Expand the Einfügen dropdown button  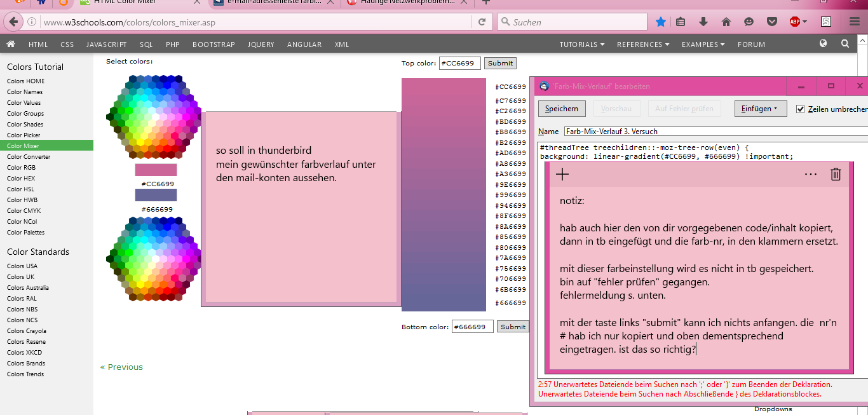760,109
